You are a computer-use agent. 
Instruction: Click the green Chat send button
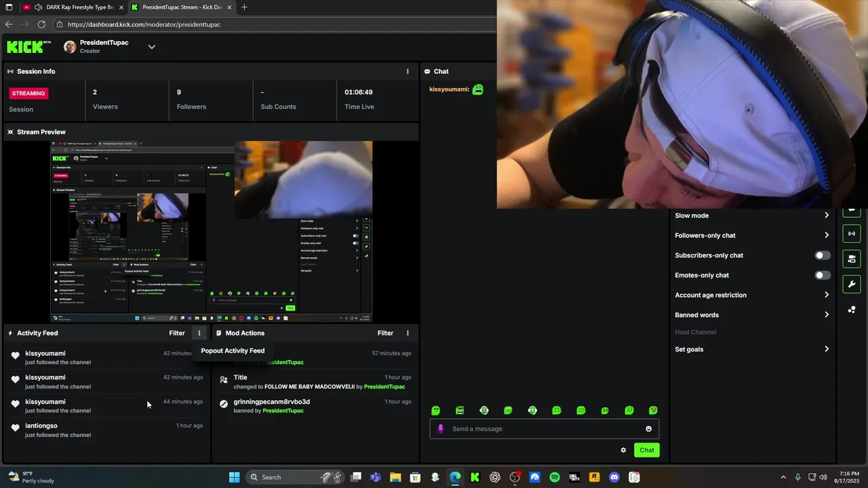[x=647, y=450]
